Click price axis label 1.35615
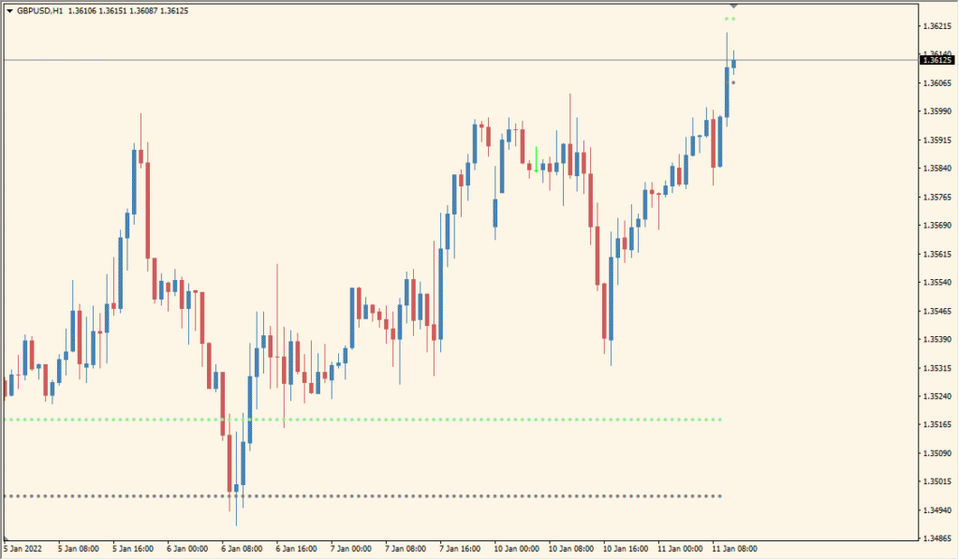Screen dimensions: 959x560 pos(937,254)
